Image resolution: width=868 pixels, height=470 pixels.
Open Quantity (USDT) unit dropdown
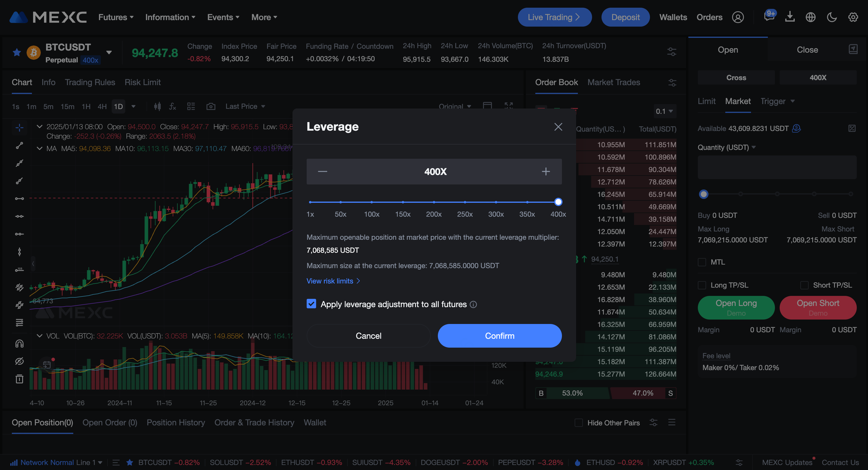coord(726,147)
